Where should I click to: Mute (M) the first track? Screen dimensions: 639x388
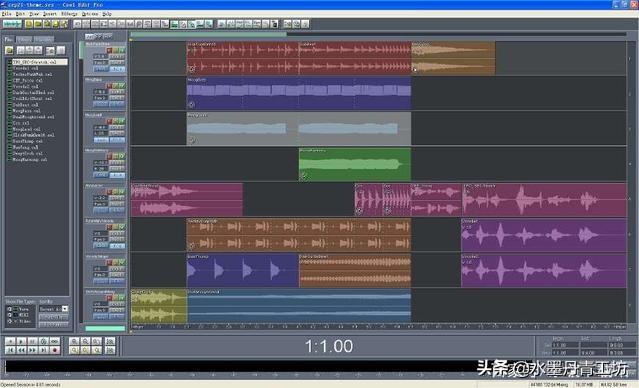tap(122, 51)
